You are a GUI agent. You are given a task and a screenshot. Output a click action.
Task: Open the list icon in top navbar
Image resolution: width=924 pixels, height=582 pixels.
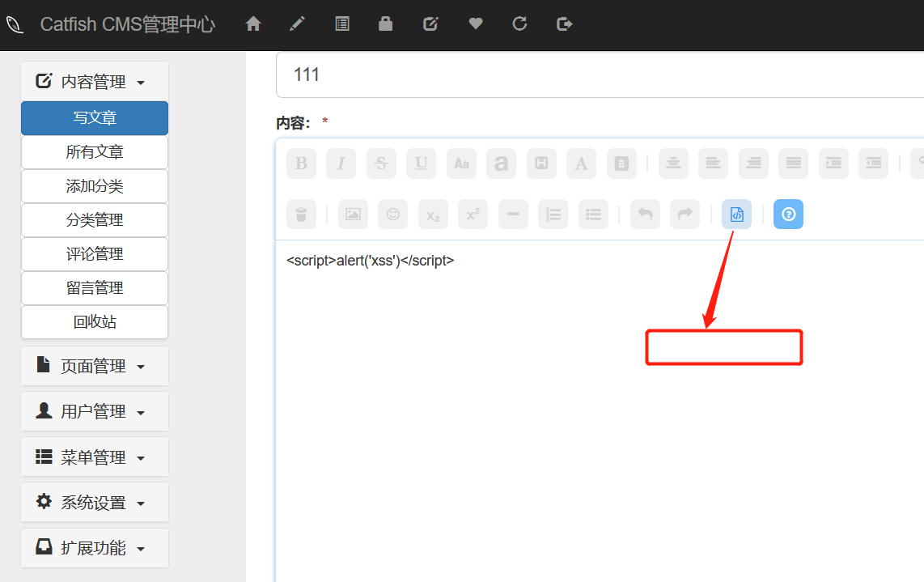[341, 23]
